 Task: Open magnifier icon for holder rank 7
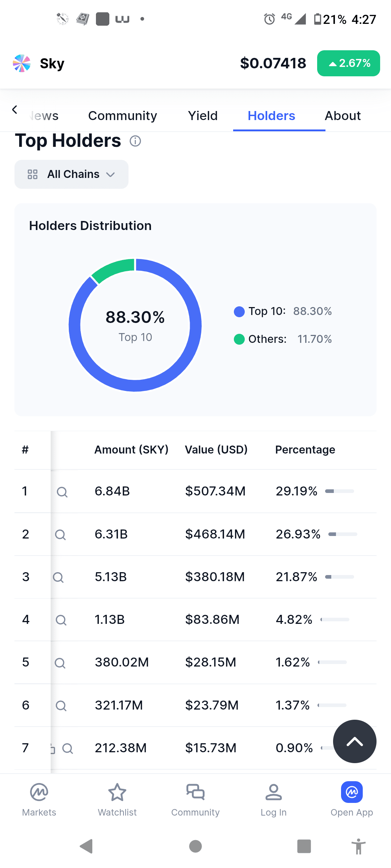click(x=68, y=748)
